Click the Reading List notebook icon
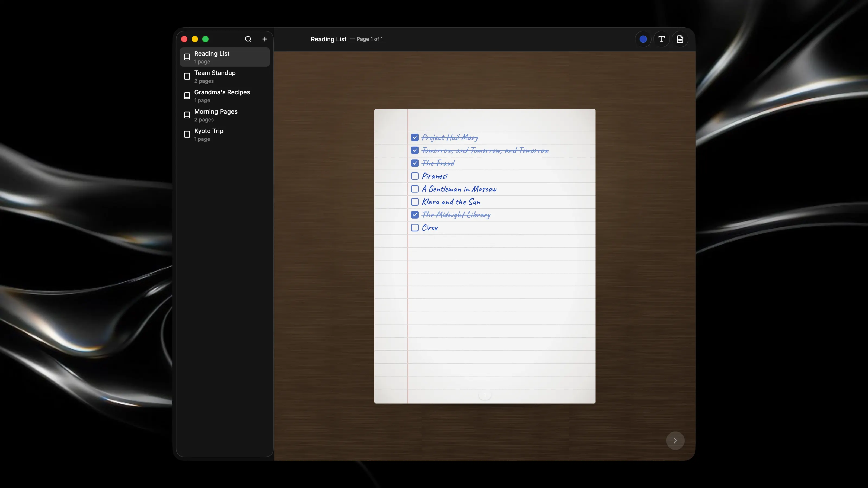 click(187, 57)
